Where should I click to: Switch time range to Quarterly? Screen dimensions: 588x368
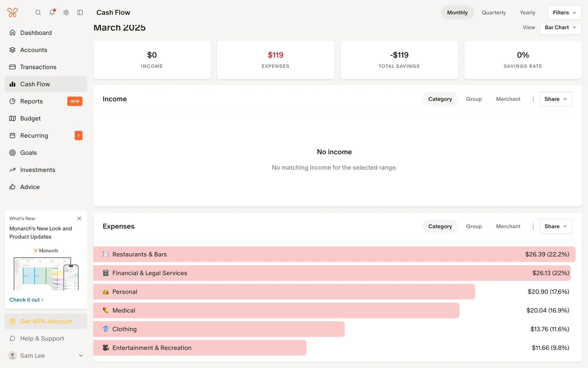point(494,13)
